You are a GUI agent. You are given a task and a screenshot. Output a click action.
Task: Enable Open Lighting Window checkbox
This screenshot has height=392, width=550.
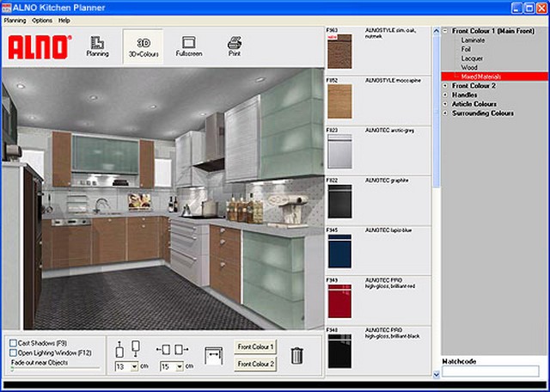[14, 352]
